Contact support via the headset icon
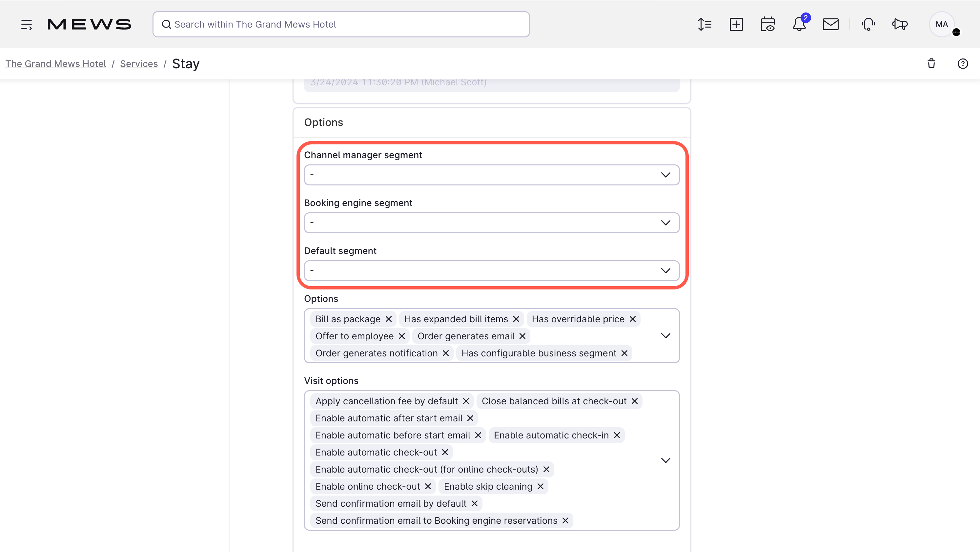This screenshot has height=552, width=980. point(868,24)
